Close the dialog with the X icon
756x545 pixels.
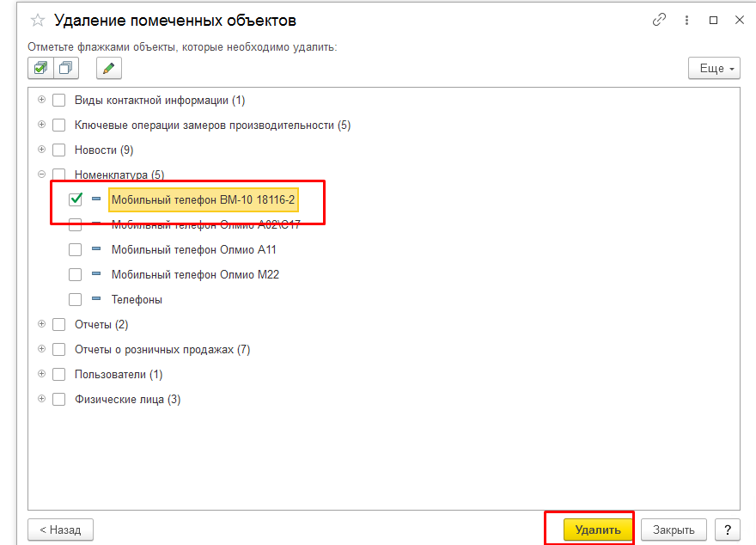pyautogui.click(x=739, y=20)
